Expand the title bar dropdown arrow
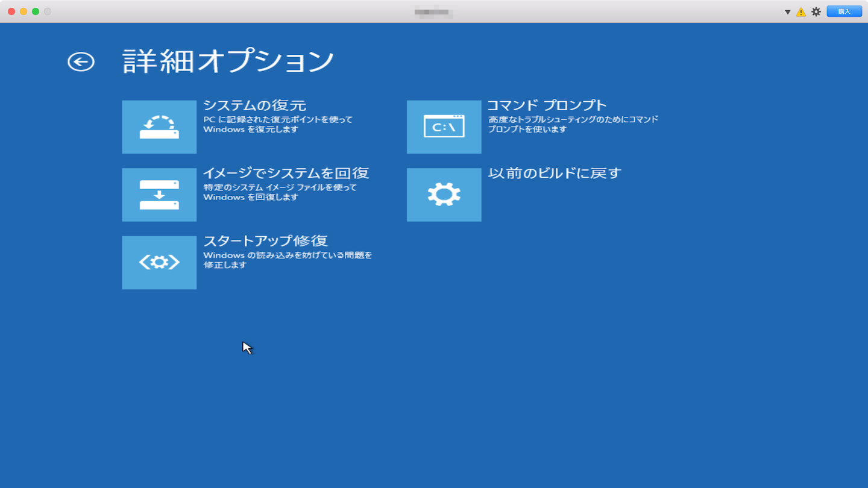Image resolution: width=868 pixels, height=488 pixels. point(787,12)
